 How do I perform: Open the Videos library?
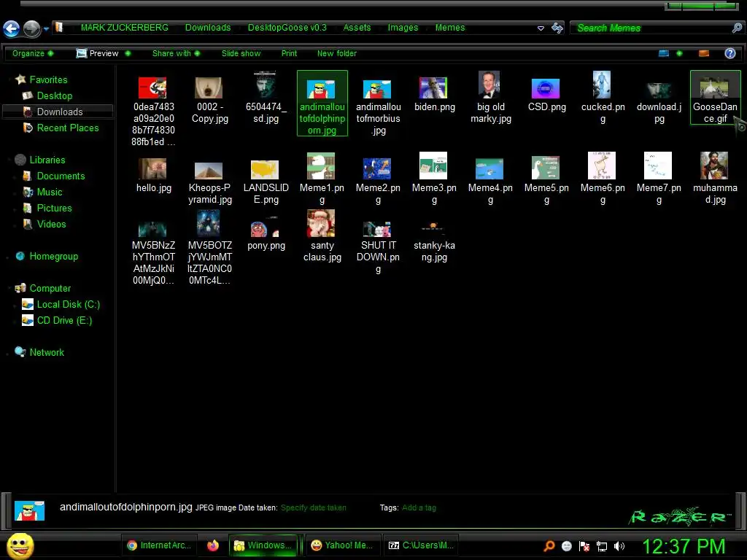(x=52, y=224)
